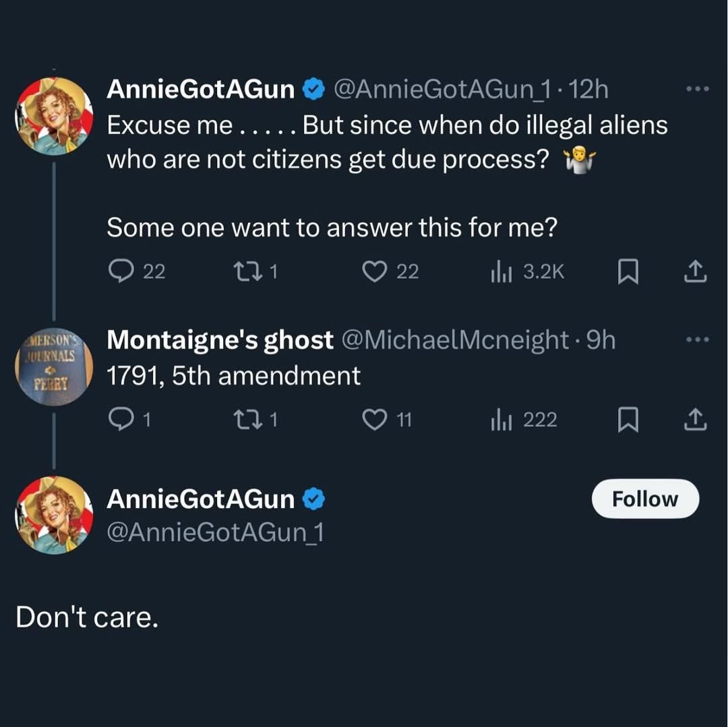Repost the 5th amendment reply
Image resolution: width=728 pixels, height=727 pixels.
point(241,420)
